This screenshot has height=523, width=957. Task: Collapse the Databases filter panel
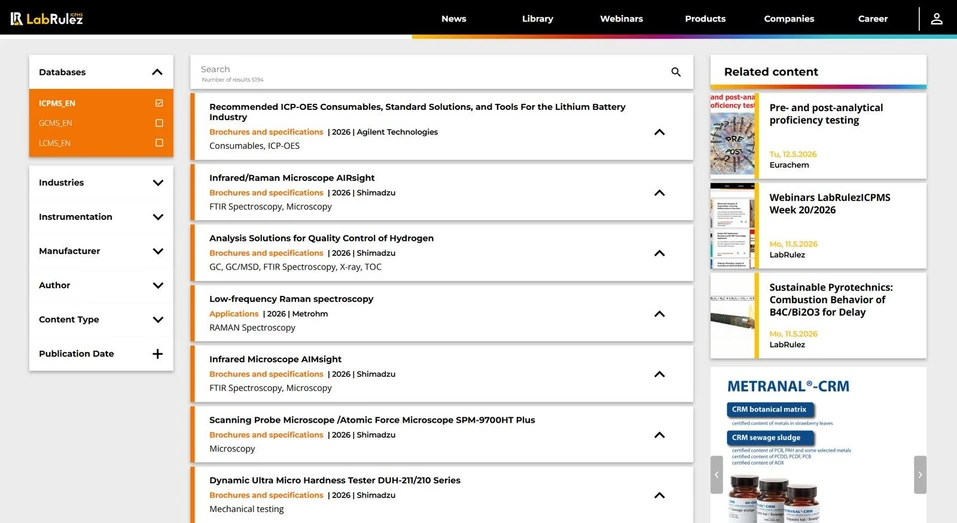(x=157, y=72)
